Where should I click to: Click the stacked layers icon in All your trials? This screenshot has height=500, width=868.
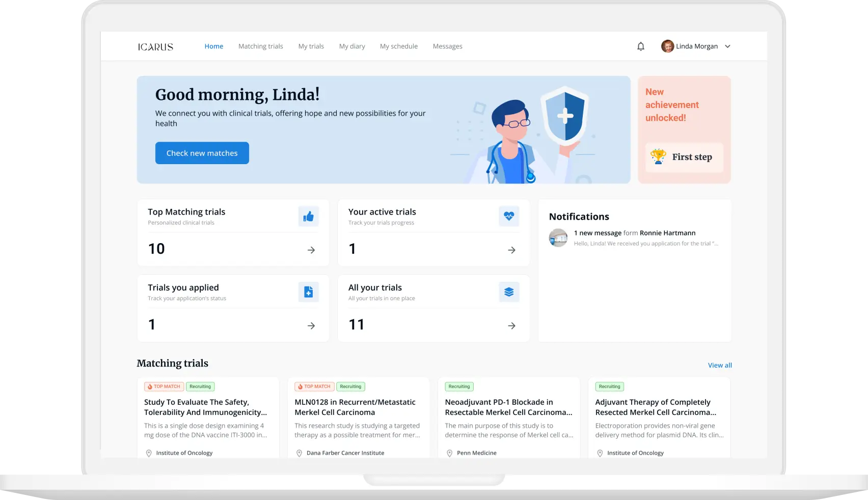click(x=508, y=292)
